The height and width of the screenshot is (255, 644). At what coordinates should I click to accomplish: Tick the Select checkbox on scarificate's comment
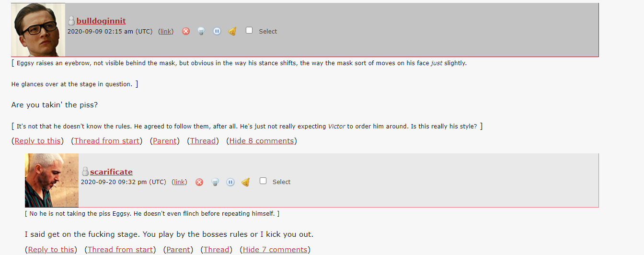(263, 181)
